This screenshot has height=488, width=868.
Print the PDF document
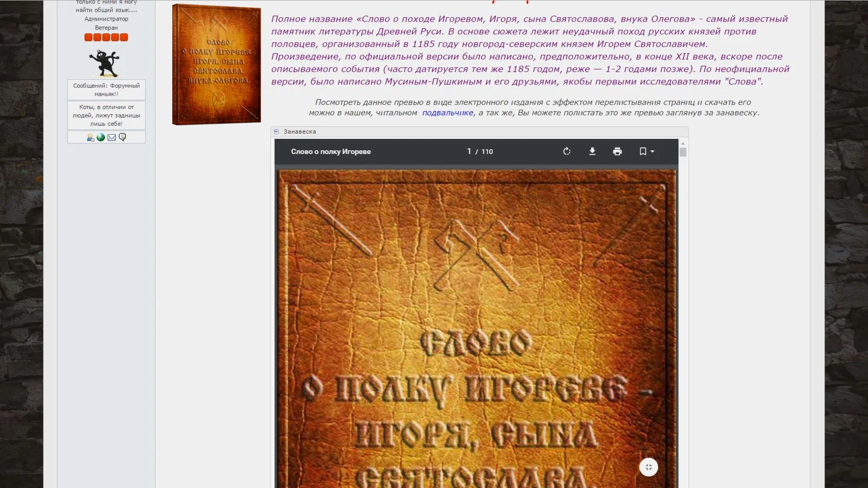pyautogui.click(x=617, y=151)
